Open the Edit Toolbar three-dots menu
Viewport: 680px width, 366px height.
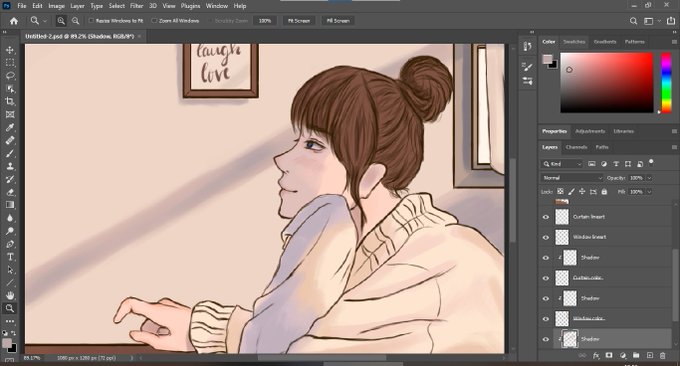(10, 321)
